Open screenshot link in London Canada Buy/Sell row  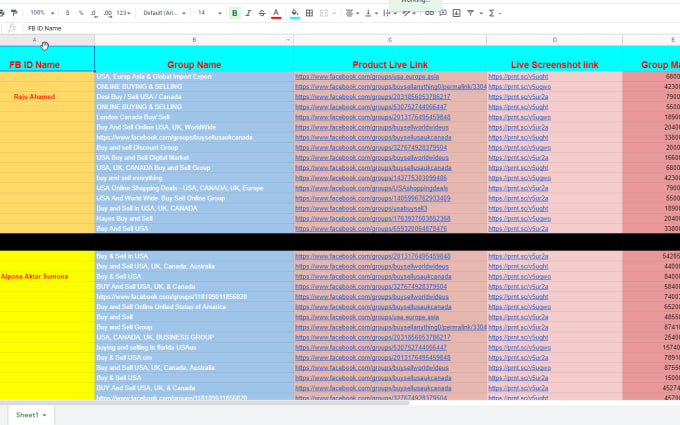click(520, 117)
